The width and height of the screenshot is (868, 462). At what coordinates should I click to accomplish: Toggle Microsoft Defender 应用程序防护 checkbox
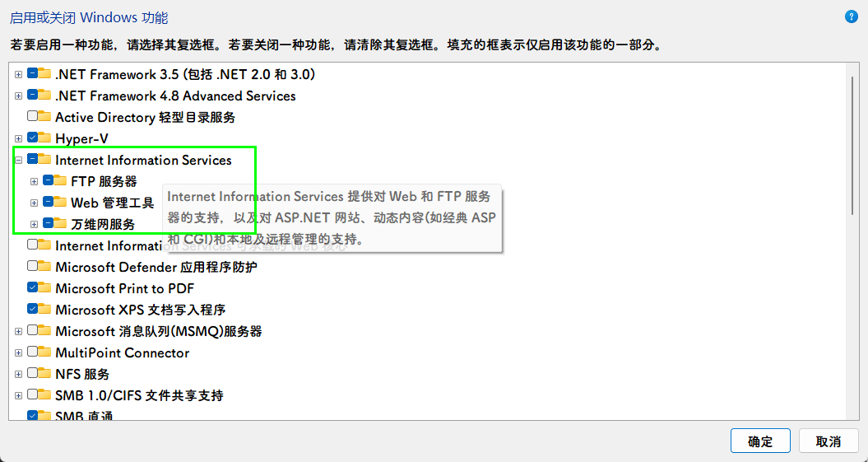32,267
